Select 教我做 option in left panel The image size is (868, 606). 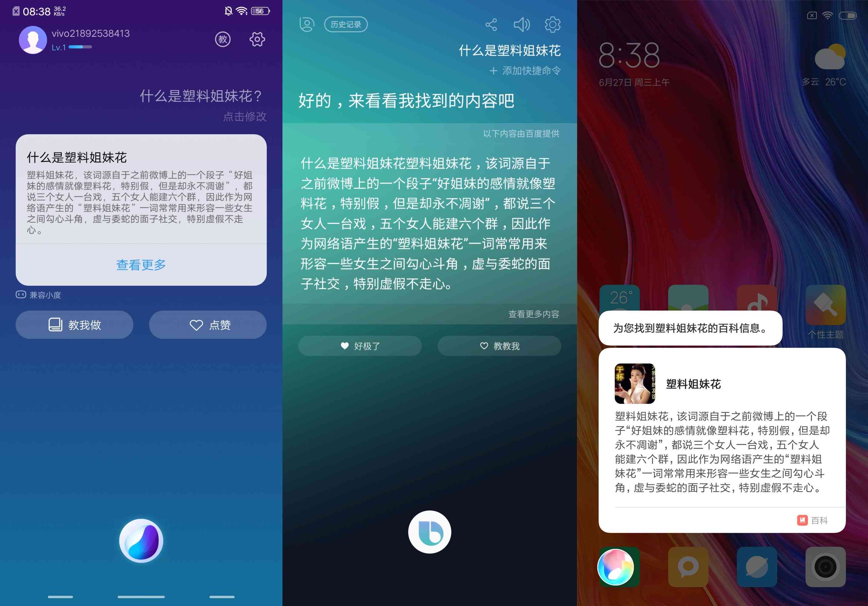click(x=78, y=325)
